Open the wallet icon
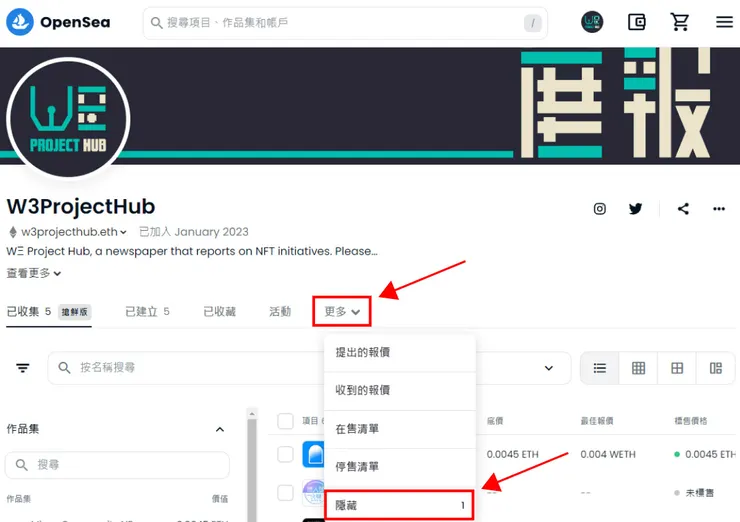 point(637,22)
